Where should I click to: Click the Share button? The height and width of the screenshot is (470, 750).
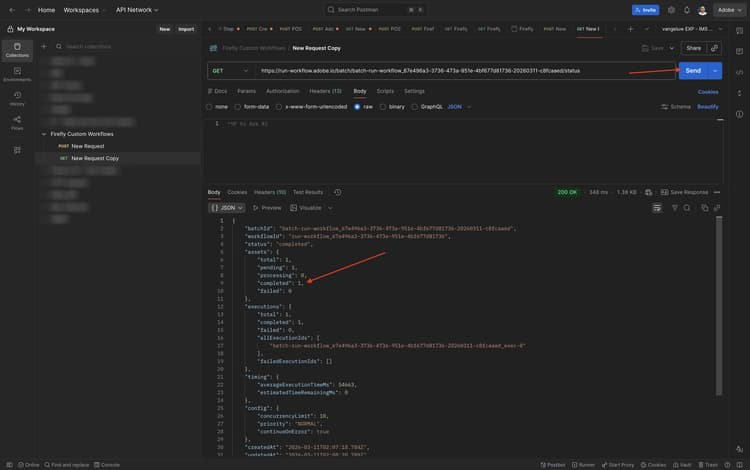pos(694,48)
